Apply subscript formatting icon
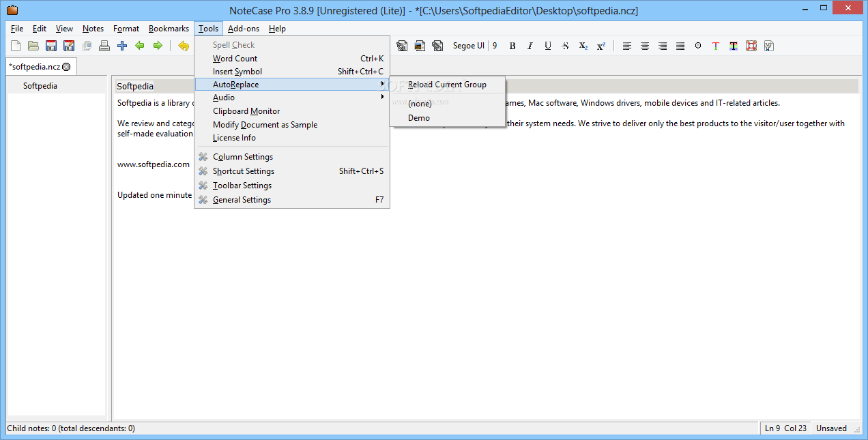Image resolution: width=868 pixels, height=440 pixels. click(583, 46)
